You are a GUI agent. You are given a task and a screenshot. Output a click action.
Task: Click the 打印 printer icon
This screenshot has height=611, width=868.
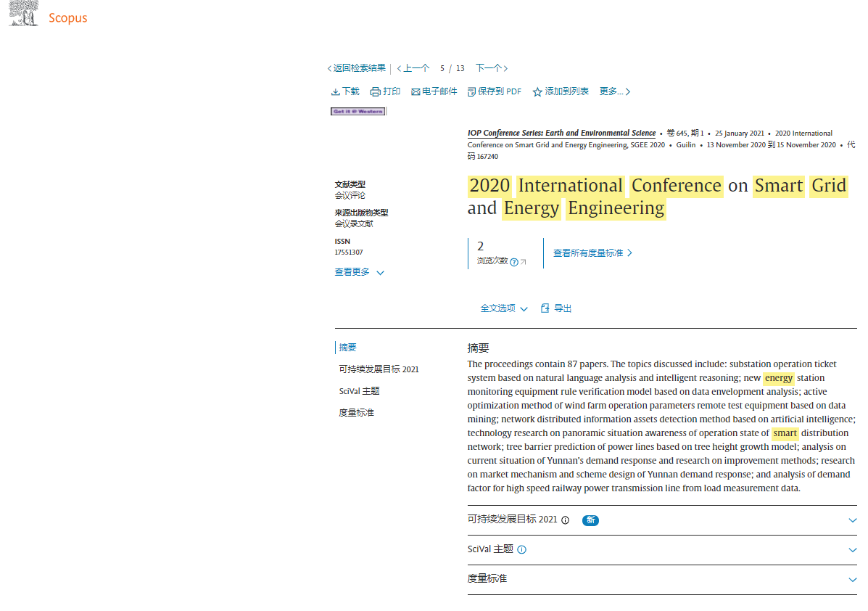click(x=376, y=92)
